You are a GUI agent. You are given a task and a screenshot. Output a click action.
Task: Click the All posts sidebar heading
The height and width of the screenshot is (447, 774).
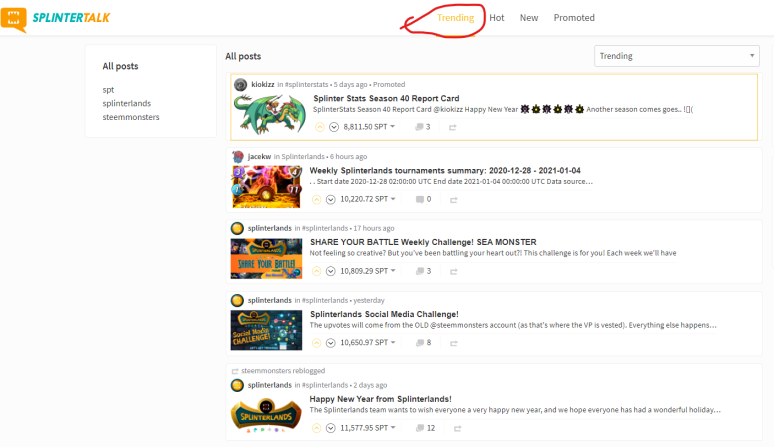pos(120,66)
